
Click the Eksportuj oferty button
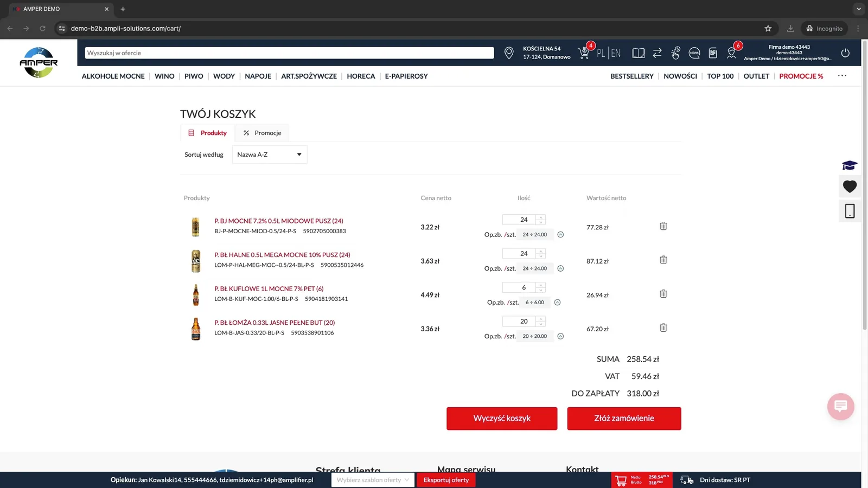coord(446,480)
